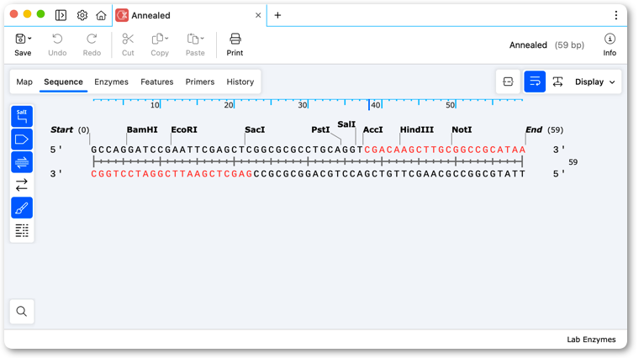Image resolution: width=644 pixels, height=358 pixels.
Task: Toggle the compact view icon
Action: pos(508,82)
